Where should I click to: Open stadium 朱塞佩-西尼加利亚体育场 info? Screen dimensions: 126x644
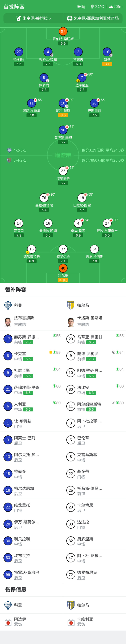[x=93, y=18]
